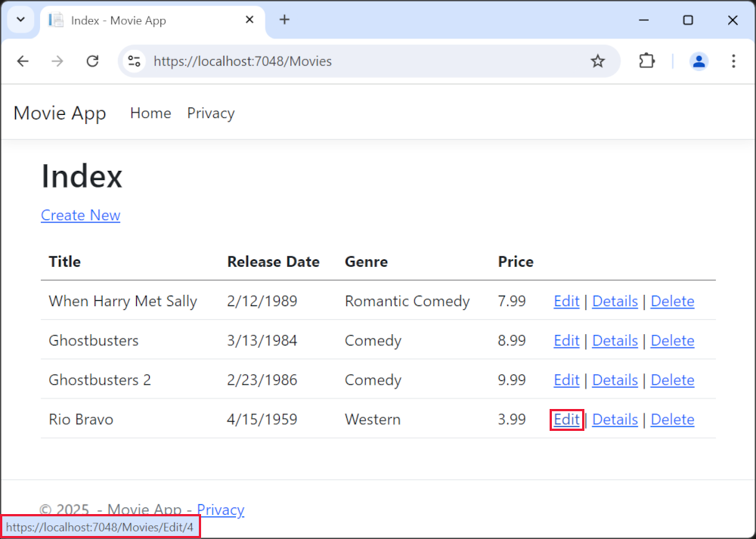Screen dimensions: 756x539
Task: Open the Home menu item
Action: click(x=150, y=113)
